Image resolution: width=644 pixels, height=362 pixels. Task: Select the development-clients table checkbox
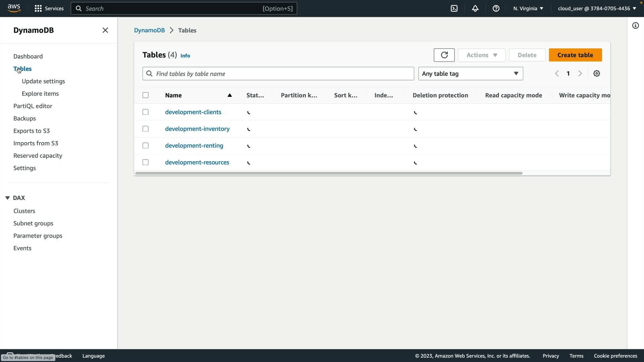145,112
